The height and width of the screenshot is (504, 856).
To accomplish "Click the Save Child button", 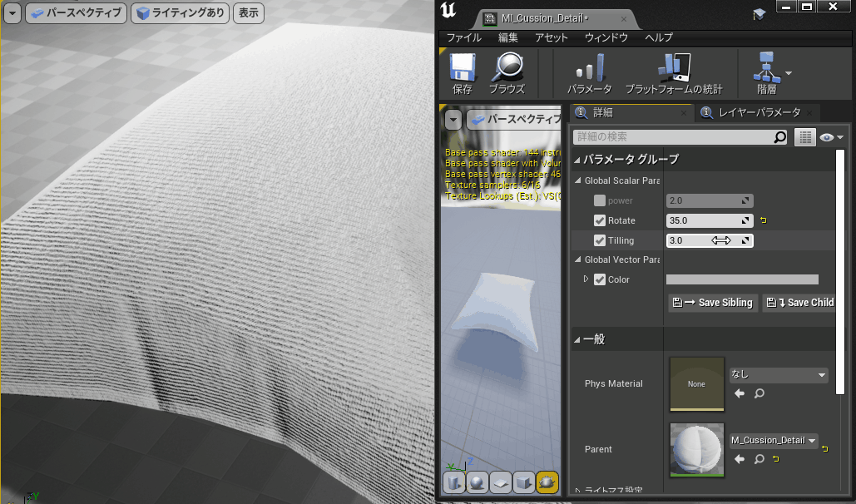I will (x=800, y=303).
